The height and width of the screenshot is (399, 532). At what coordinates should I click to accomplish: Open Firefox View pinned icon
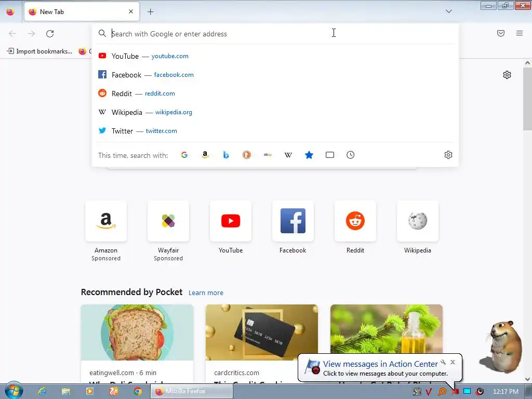point(10,11)
